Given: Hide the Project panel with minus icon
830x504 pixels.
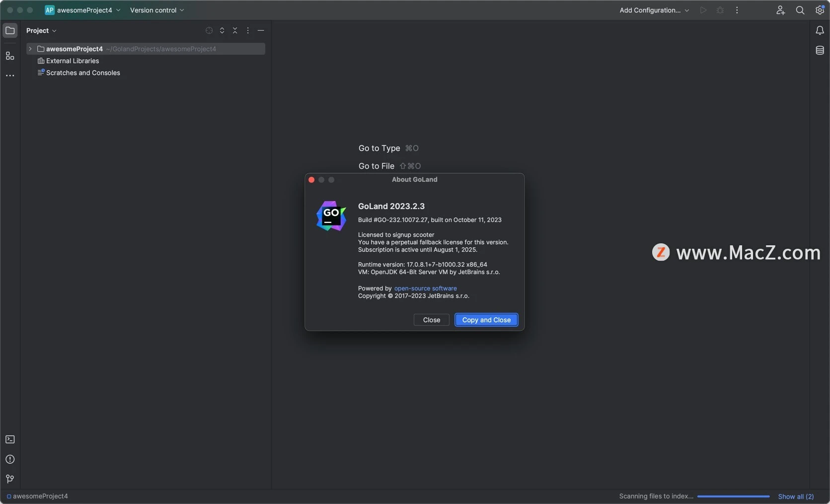Looking at the screenshot, I should [x=261, y=30].
